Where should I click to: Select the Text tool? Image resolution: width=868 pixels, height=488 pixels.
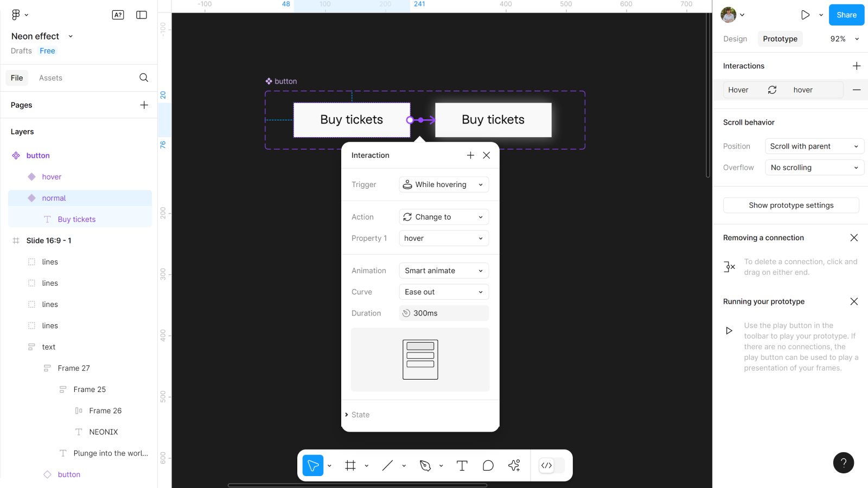462,465
